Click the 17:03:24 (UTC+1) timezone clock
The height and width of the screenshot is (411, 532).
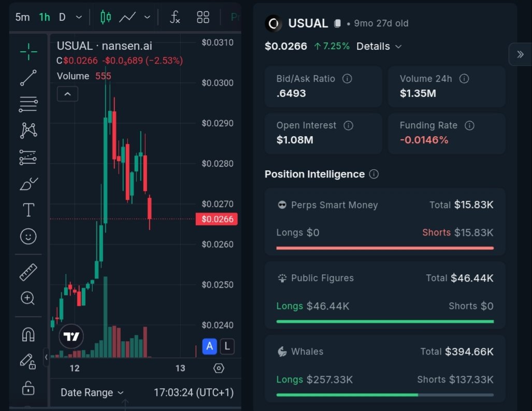(x=194, y=392)
